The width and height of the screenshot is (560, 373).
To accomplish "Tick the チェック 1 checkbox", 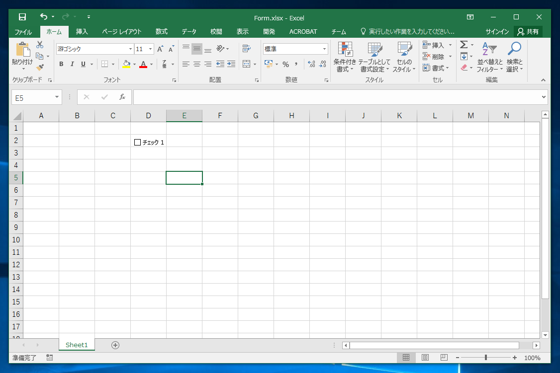I will click(138, 143).
